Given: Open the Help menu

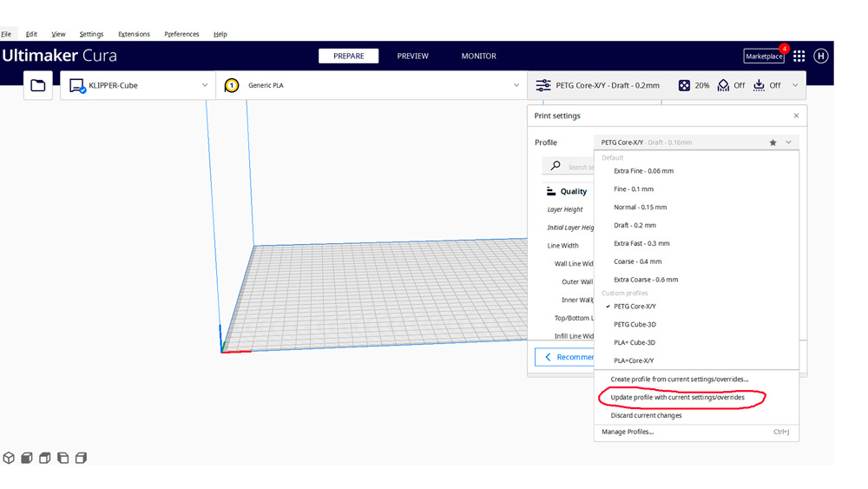Looking at the screenshot, I should coord(220,34).
